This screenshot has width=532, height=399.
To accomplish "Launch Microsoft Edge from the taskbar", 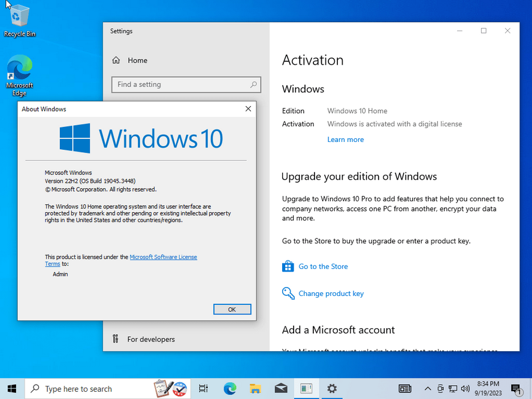I will (x=229, y=388).
